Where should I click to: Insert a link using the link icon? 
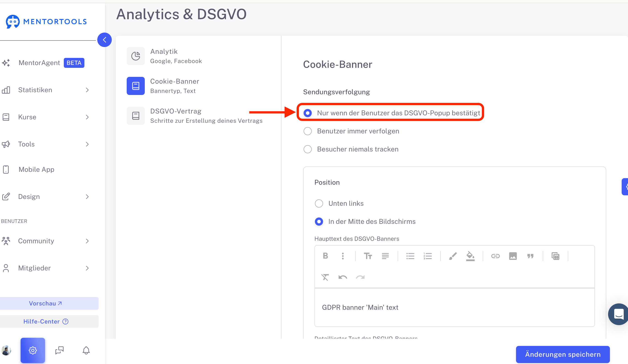[495, 256]
